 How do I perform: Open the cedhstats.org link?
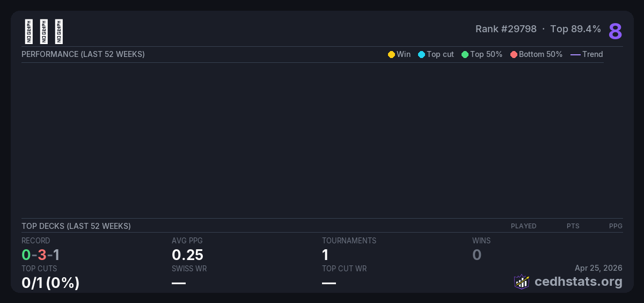click(x=570, y=282)
